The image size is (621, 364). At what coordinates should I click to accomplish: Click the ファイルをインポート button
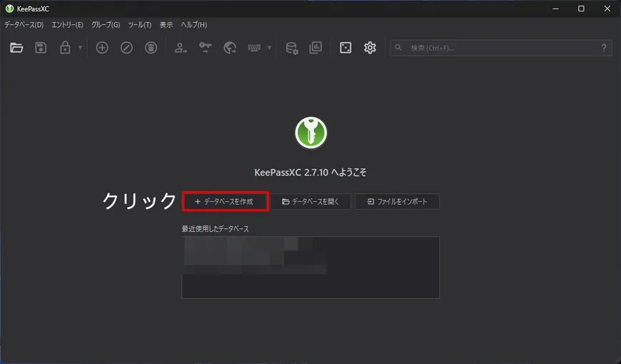click(x=398, y=201)
